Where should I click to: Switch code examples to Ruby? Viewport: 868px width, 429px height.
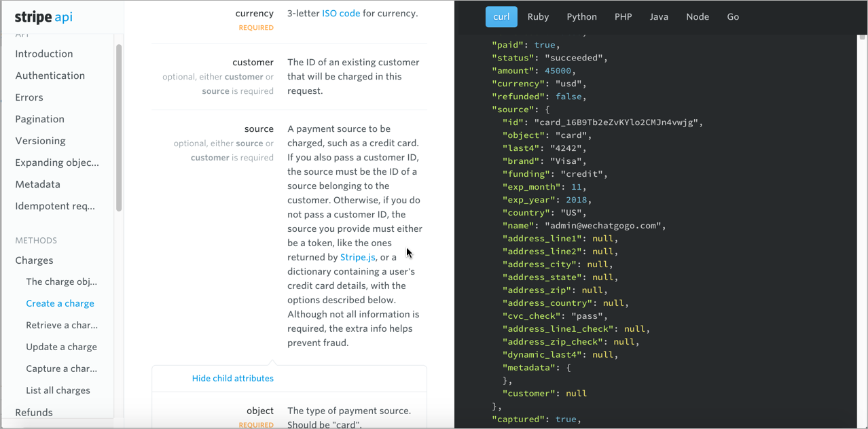pyautogui.click(x=538, y=17)
